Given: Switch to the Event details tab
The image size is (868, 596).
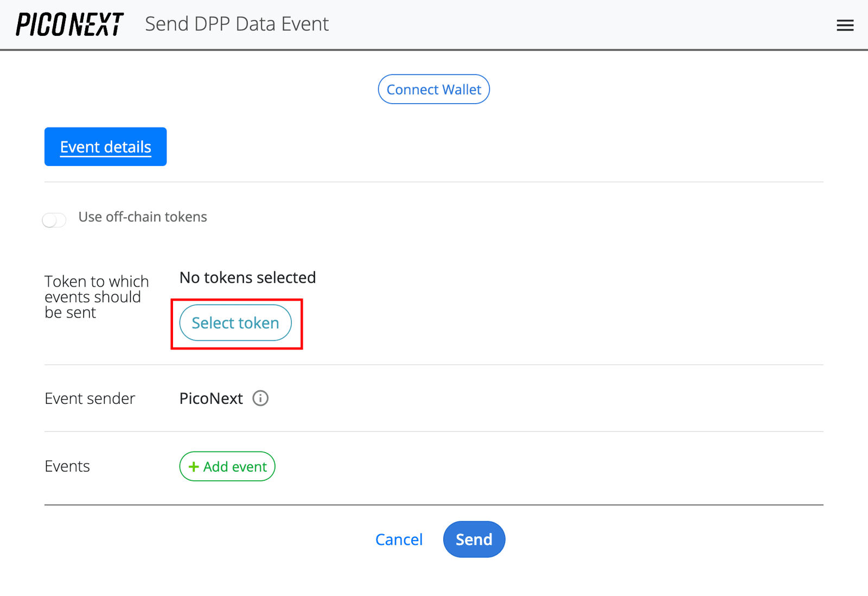Looking at the screenshot, I should tap(105, 146).
